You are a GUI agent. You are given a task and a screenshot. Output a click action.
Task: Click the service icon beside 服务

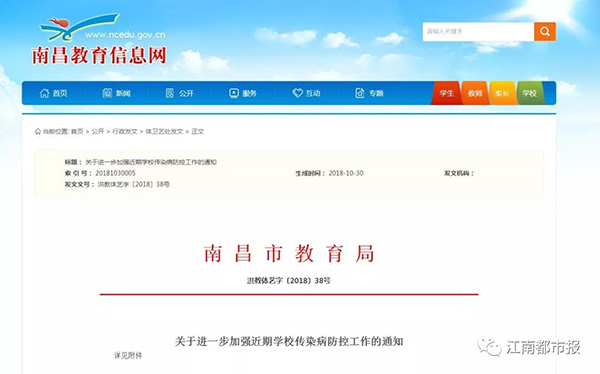pos(234,93)
